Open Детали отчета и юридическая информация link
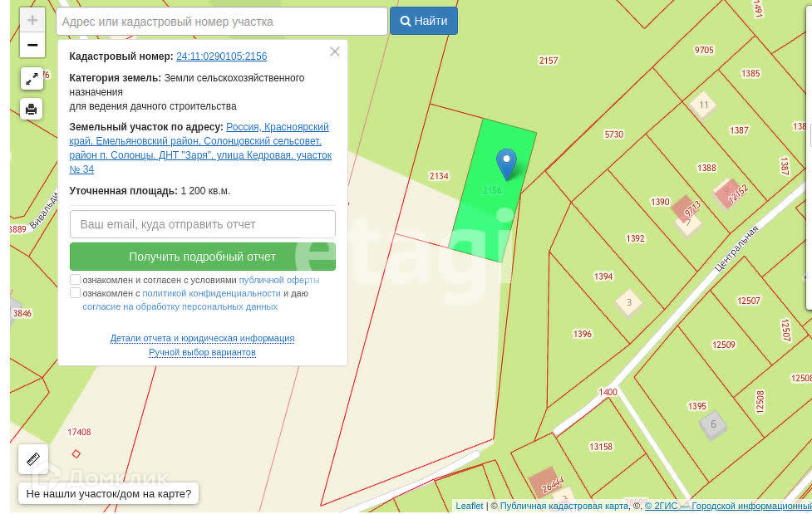Screen dimensions: 812x514 pyautogui.click(x=203, y=338)
